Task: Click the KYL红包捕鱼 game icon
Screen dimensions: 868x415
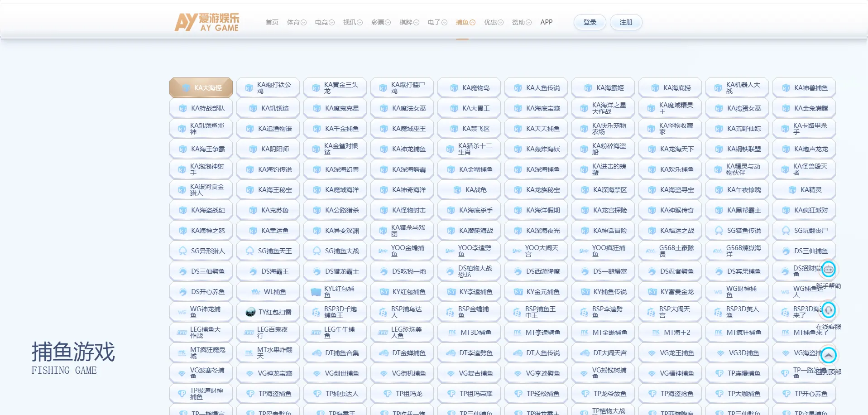Action: point(316,292)
